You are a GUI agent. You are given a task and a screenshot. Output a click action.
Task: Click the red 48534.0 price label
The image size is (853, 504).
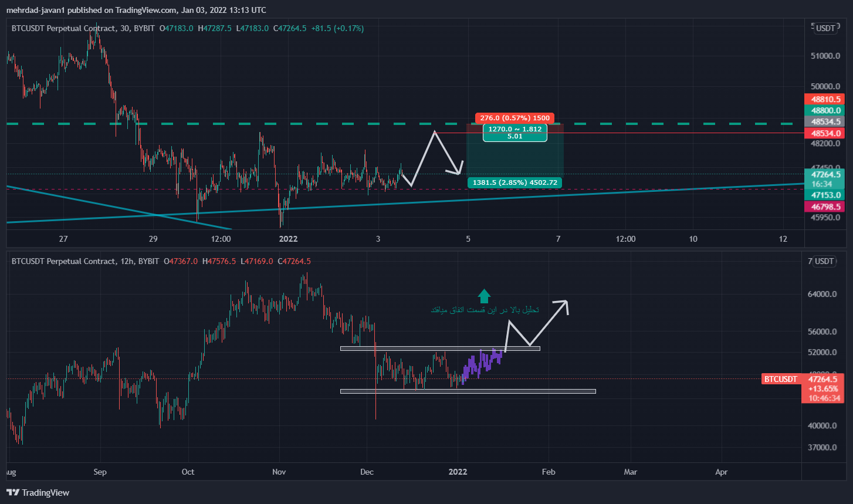826,133
